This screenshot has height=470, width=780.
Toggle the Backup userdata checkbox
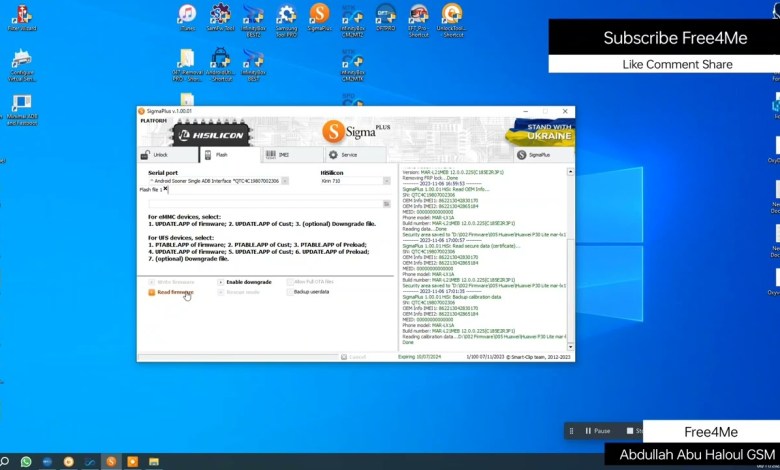point(290,292)
